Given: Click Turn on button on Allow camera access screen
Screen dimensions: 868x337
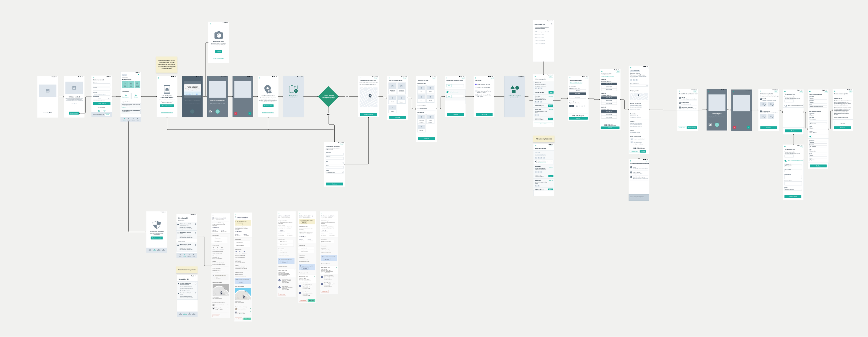Looking at the screenshot, I should [x=219, y=52].
